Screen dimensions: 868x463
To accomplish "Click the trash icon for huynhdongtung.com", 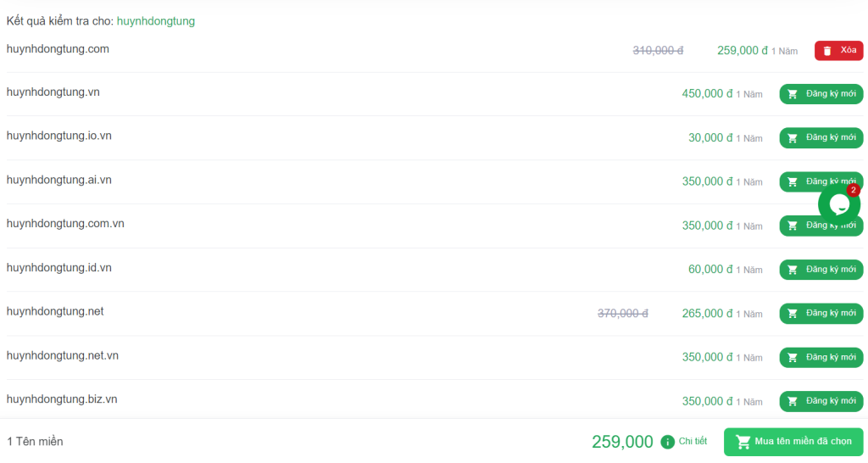I will (x=827, y=51).
